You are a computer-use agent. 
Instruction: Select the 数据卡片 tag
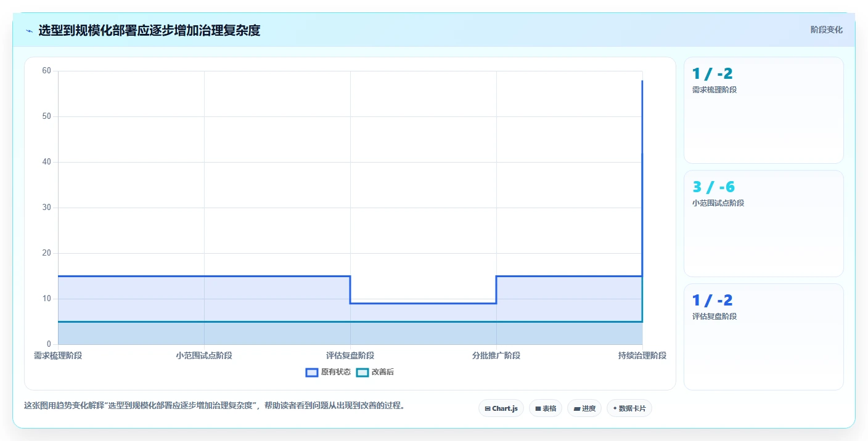click(x=629, y=408)
